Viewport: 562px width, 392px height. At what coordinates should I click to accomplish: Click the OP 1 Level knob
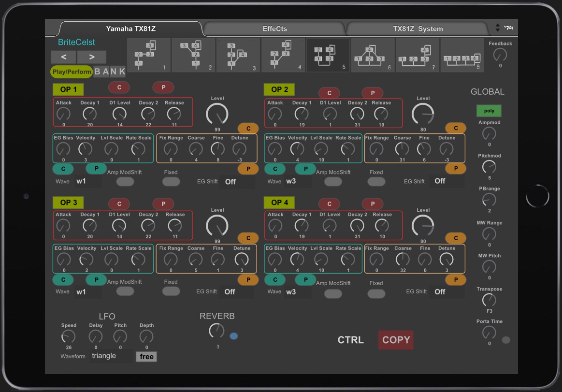tap(217, 115)
